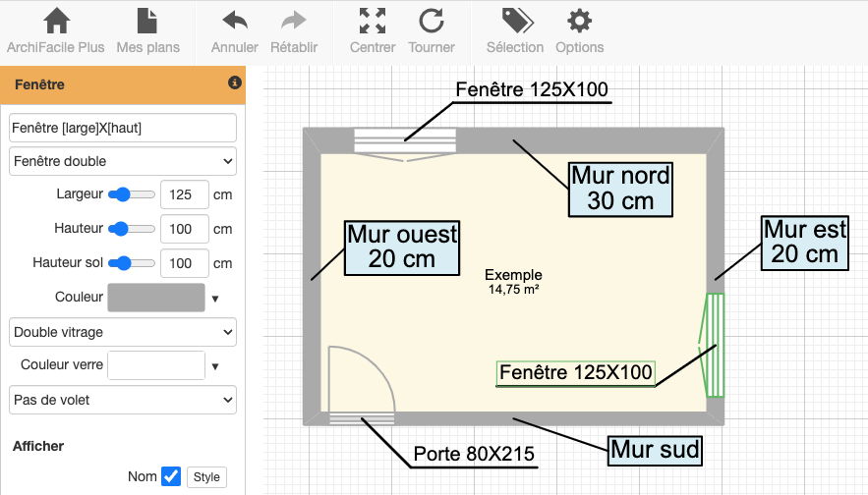Click the ArchiFacile Plus home icon
Screen dimensions: 868x495
pyautogui.click(x=57, y=22)
